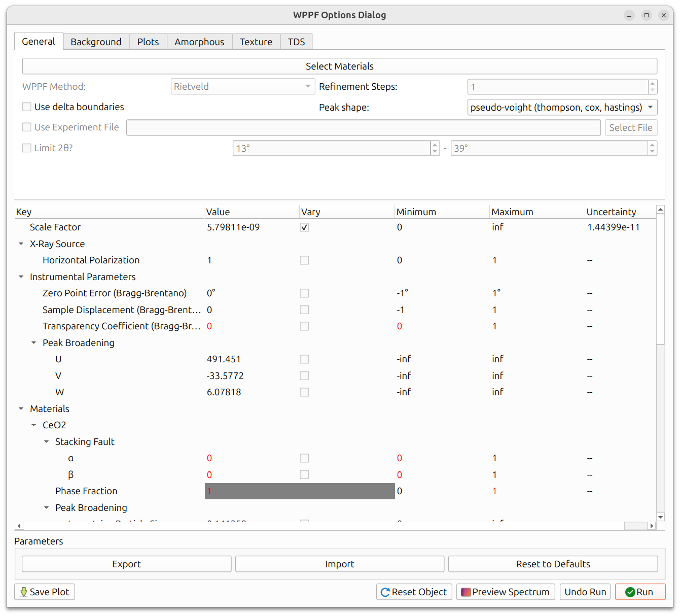
Task: Toggle the Limit 2θ checkbox
Action: 27,148
